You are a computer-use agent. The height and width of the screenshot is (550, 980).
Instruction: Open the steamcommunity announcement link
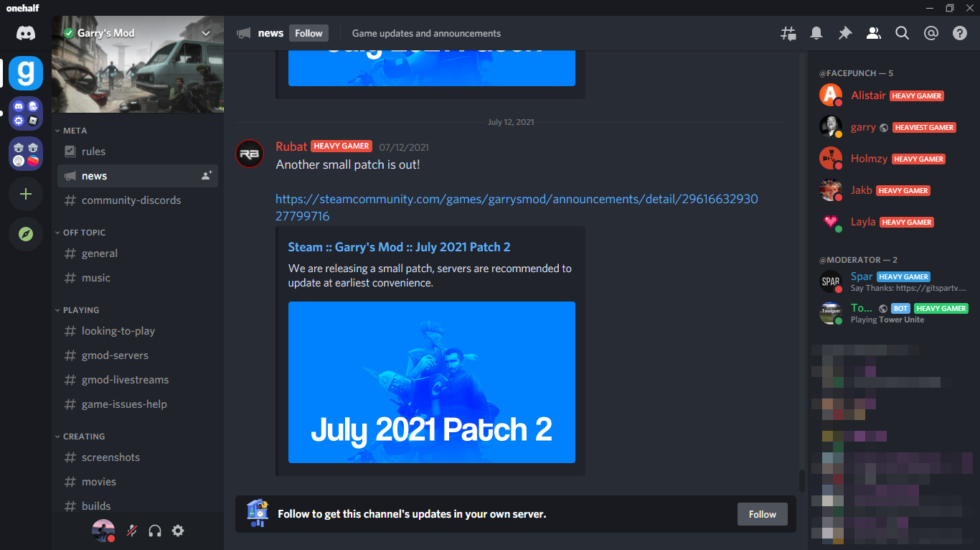tap(517, 208)
